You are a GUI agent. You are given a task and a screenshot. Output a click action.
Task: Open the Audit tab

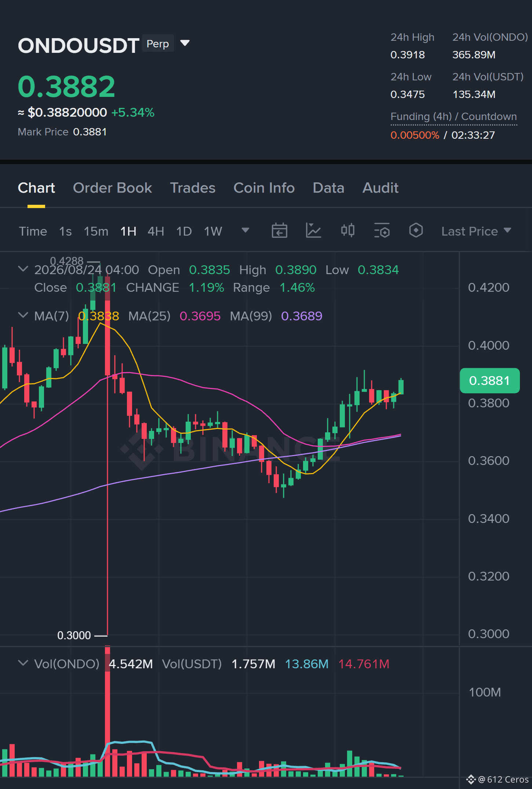[x=380, y=188]
